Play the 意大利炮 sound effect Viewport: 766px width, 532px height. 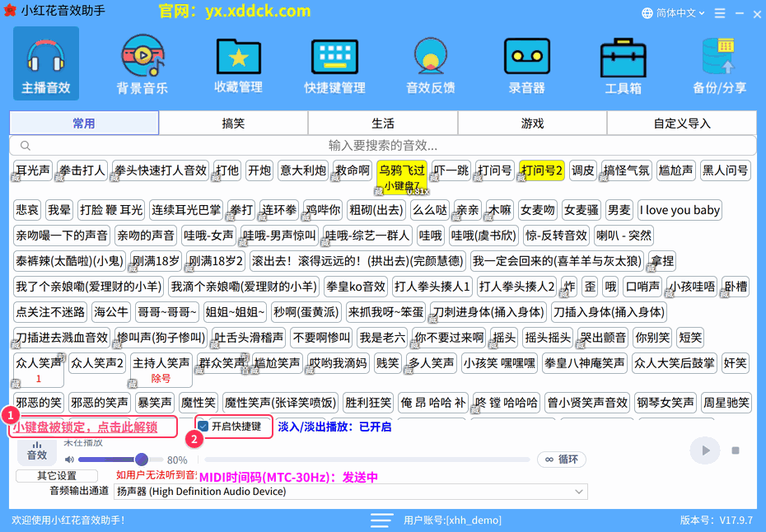303,170
